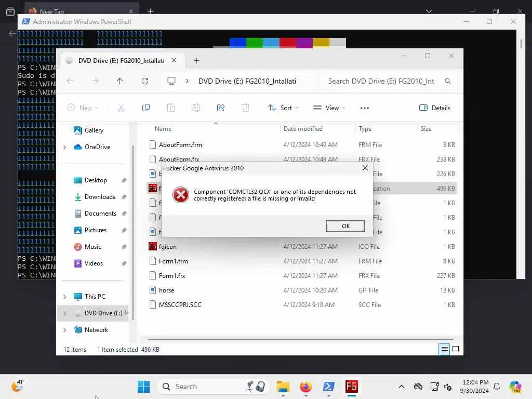Open the Videos quick access folder

94,263
